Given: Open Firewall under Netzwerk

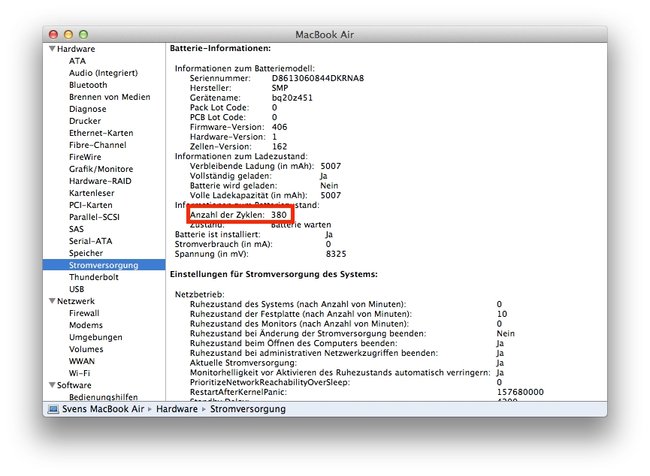Looking at the screenshot, I should click(84, 313).
